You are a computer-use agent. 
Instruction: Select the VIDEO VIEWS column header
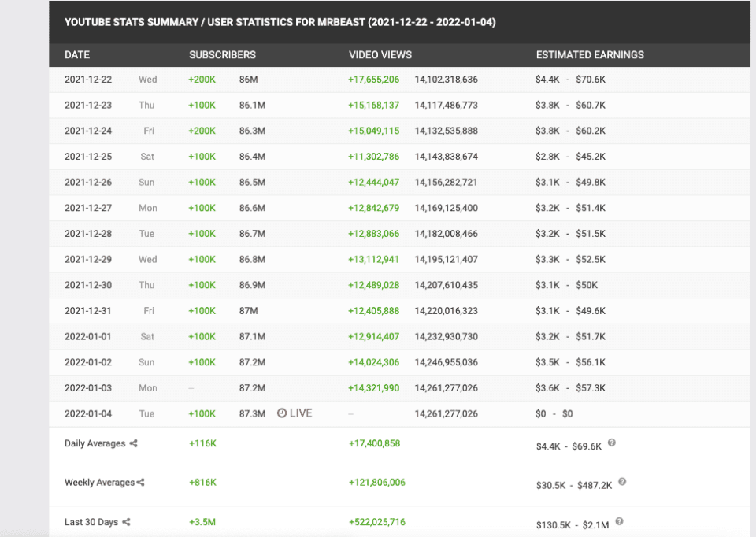click(379, 54)
